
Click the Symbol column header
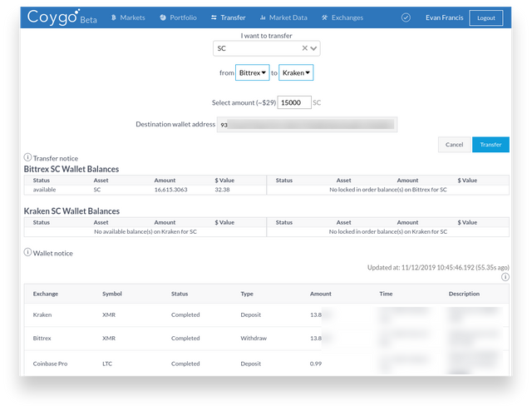pos(112,294)
